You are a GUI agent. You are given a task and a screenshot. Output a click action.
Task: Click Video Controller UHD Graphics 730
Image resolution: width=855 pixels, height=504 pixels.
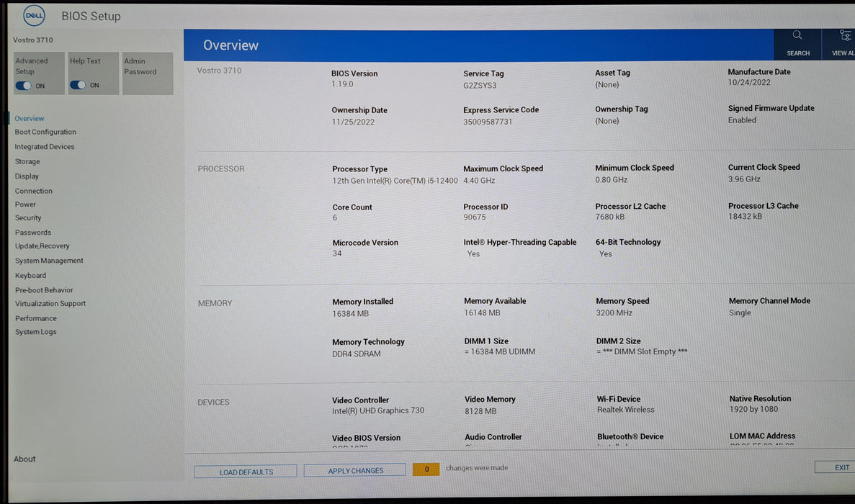pos(378,411)
